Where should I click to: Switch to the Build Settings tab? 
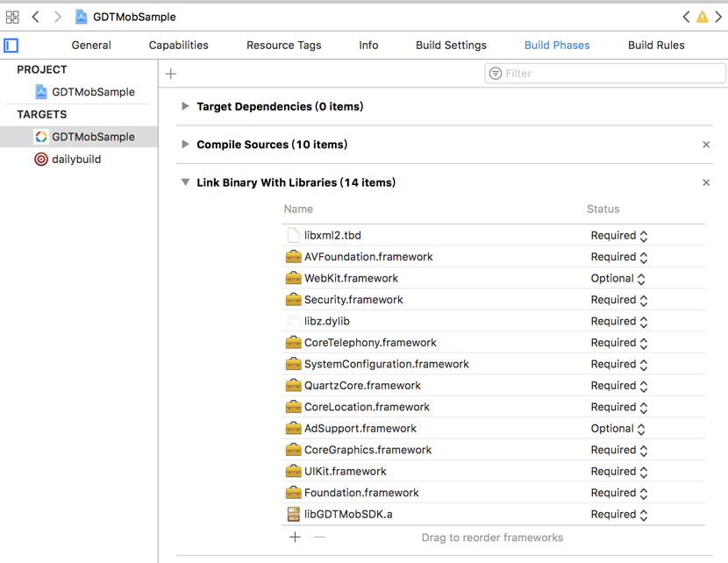pyautogui.click(x=451, y=46)
